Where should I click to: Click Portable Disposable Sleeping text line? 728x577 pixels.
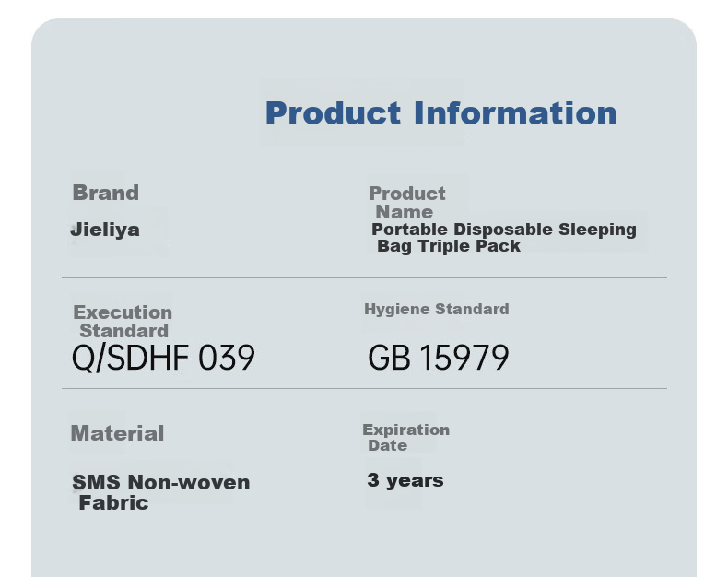coord(504,230)
